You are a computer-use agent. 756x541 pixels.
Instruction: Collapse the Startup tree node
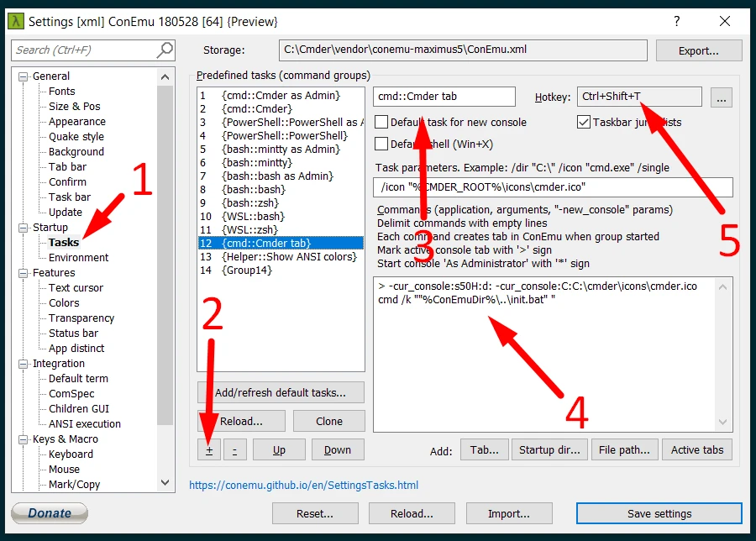(x=23, y=228)
